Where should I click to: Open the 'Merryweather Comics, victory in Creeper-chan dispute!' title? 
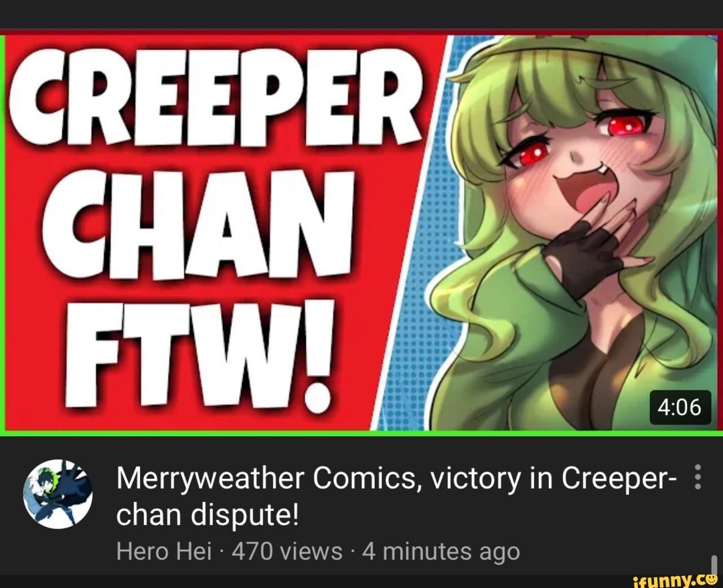coord(396,496)
